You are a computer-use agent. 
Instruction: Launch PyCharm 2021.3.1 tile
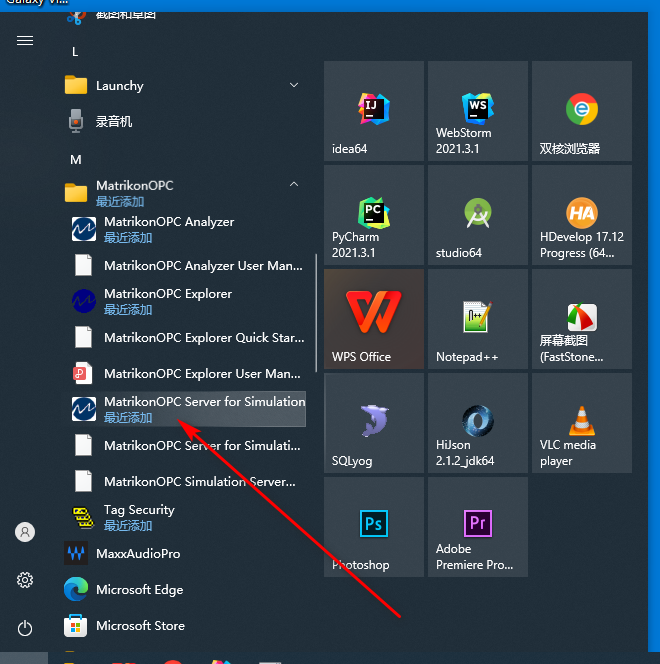coord(373,215)
